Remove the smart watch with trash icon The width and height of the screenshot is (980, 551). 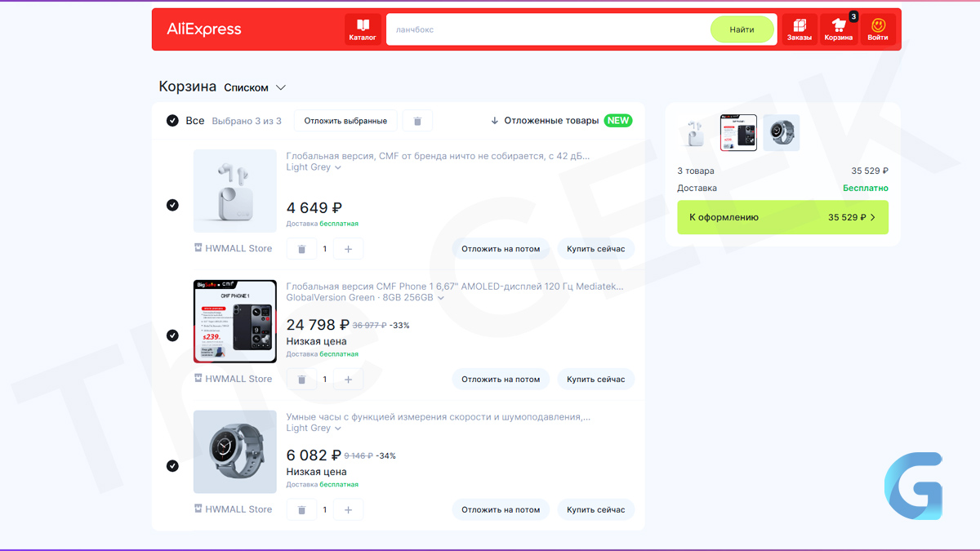click(301, 510)
